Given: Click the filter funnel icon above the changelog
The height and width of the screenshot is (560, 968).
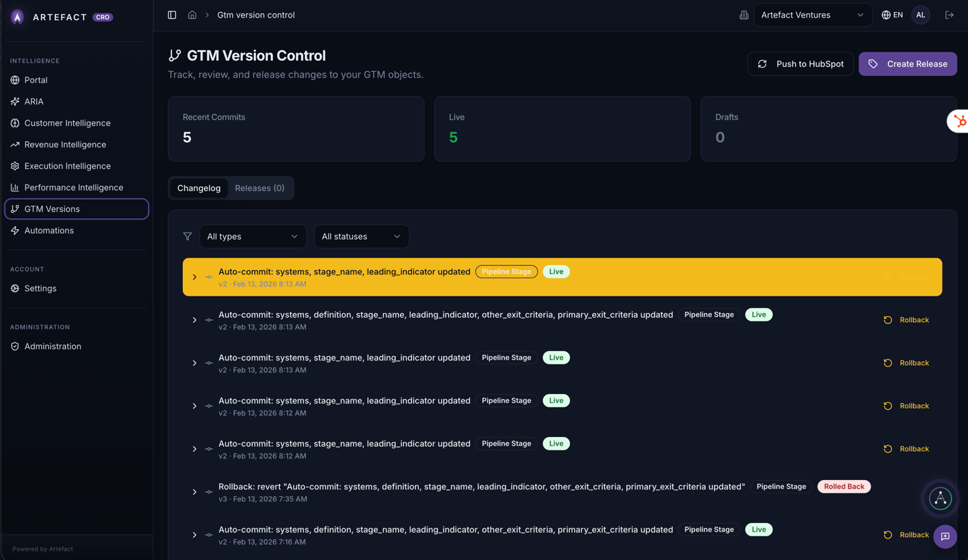Looking at the screenshot, I should click(188, 236).
